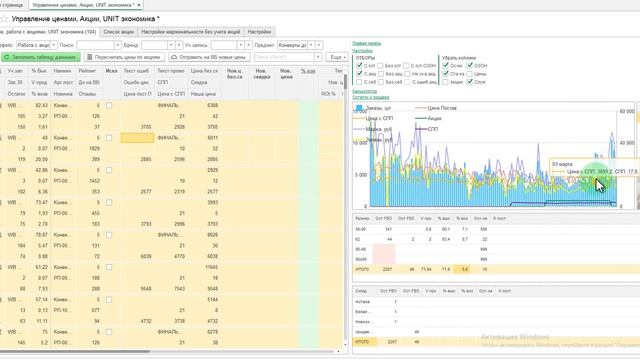Open the Поиск (Ctrl+F) search history dropdown
640x360 pixels.
coord(318,57)
